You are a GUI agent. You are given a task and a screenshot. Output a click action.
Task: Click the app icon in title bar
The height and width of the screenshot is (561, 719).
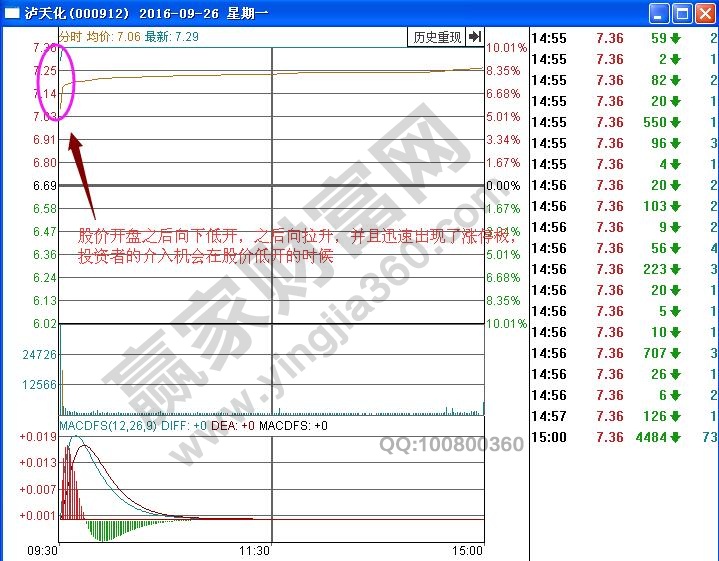point(12,14)
